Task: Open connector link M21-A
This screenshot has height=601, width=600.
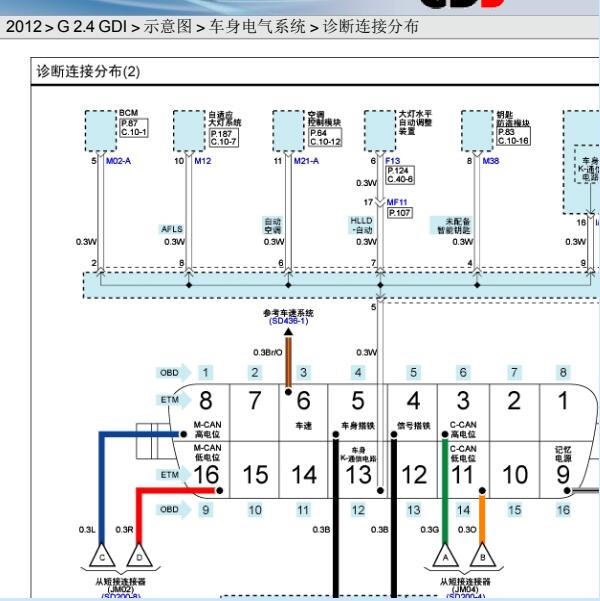Action: pyautogui.click(x=306, y=161)
